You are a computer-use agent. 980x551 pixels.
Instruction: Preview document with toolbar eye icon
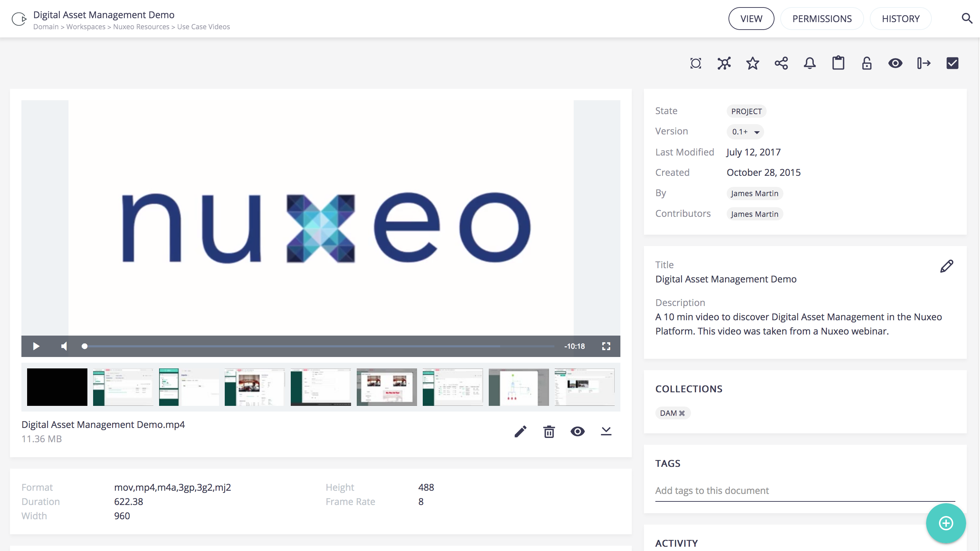(x=895, y=63)
